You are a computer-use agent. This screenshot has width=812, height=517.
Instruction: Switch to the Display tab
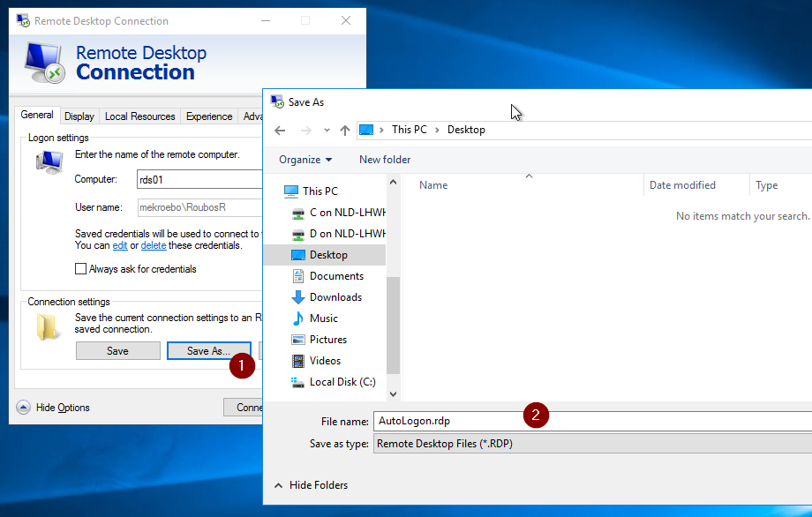point(79,116)
